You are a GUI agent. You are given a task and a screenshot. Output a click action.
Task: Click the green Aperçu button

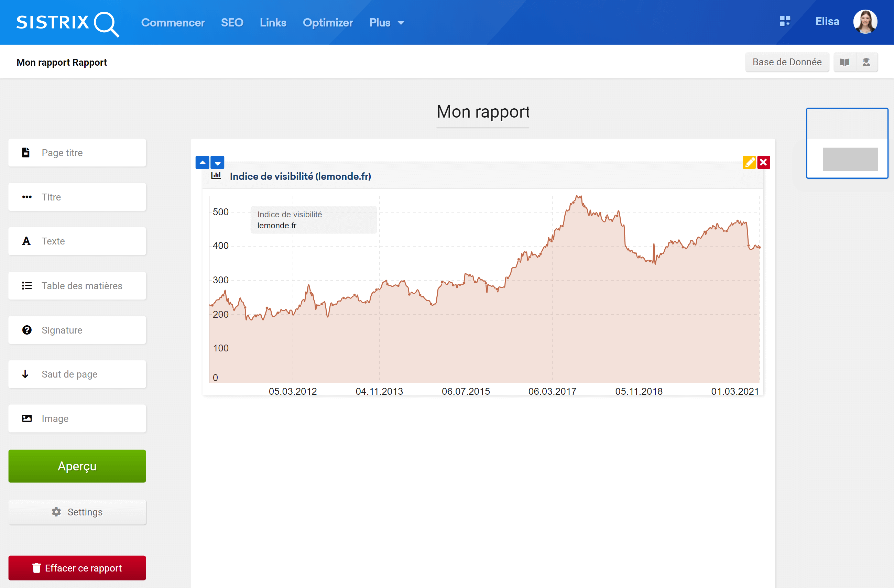tap(77, 466)
